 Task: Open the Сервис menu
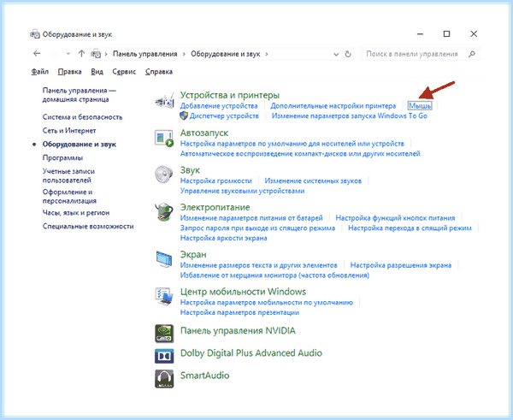tap(124, 72)
